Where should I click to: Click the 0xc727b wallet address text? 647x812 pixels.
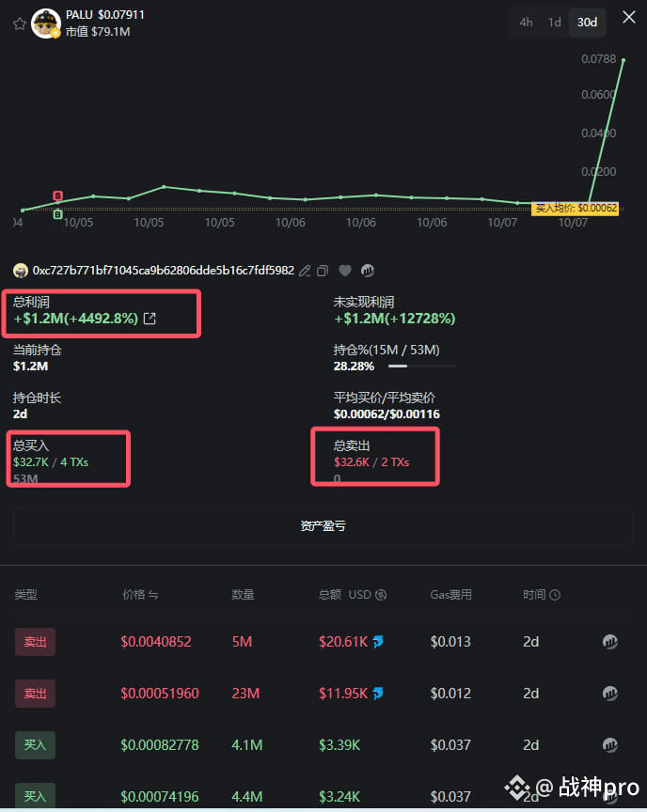point(163,271)
